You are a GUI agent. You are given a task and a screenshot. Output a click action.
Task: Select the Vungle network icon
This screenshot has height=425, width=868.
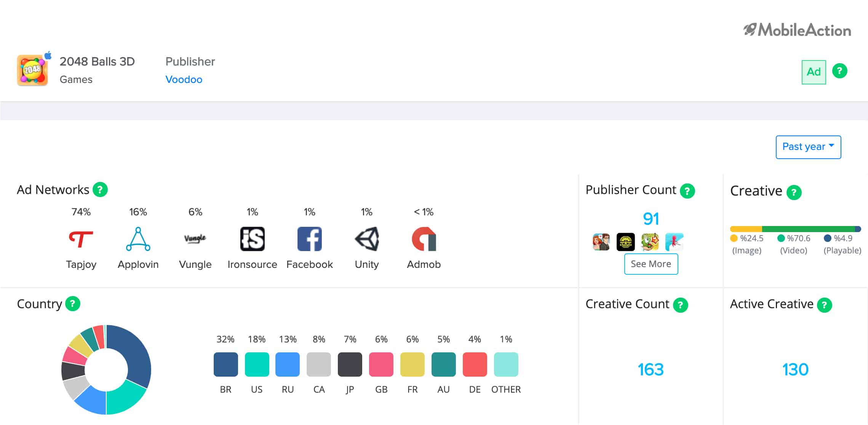tap(195, 239)
